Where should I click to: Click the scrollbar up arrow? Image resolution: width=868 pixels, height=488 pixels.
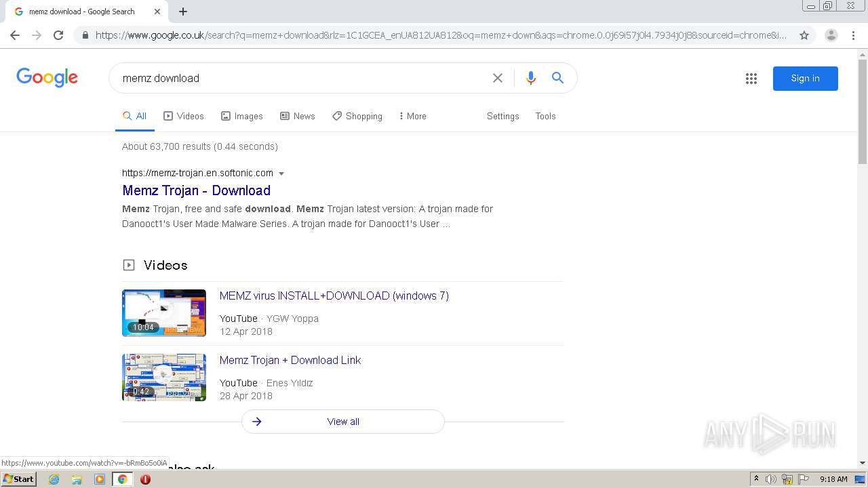click(863, 54)
